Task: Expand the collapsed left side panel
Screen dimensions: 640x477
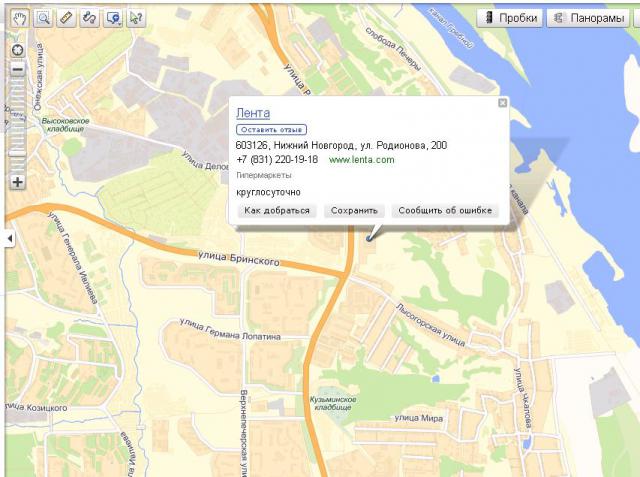Action: click(x=9, y=238)
